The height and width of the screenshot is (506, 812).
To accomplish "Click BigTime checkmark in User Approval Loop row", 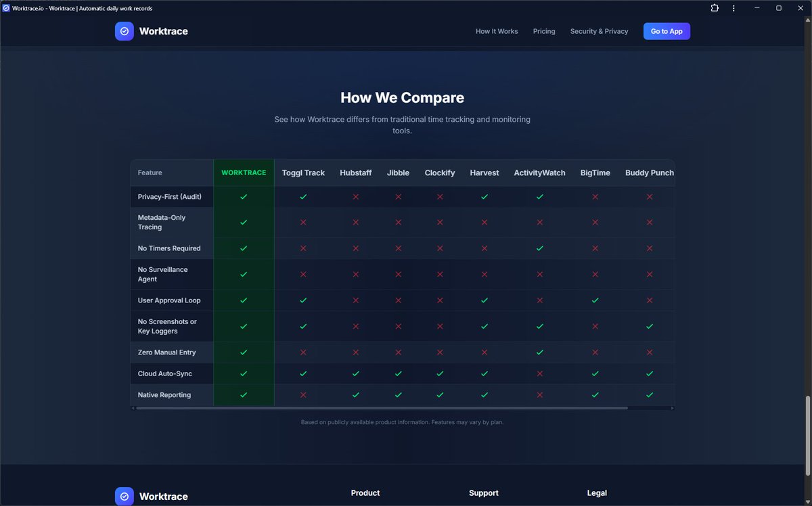I will (595, 300).
